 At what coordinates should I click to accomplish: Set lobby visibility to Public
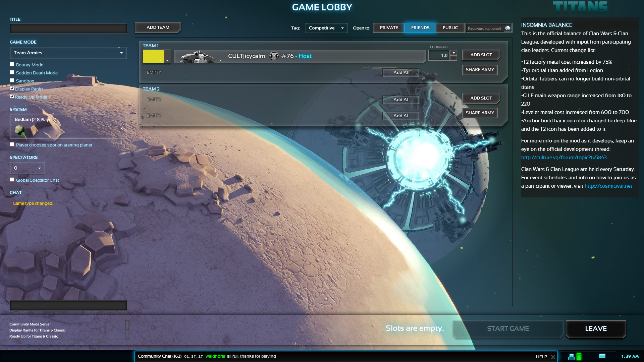click(x=450, y=28)
